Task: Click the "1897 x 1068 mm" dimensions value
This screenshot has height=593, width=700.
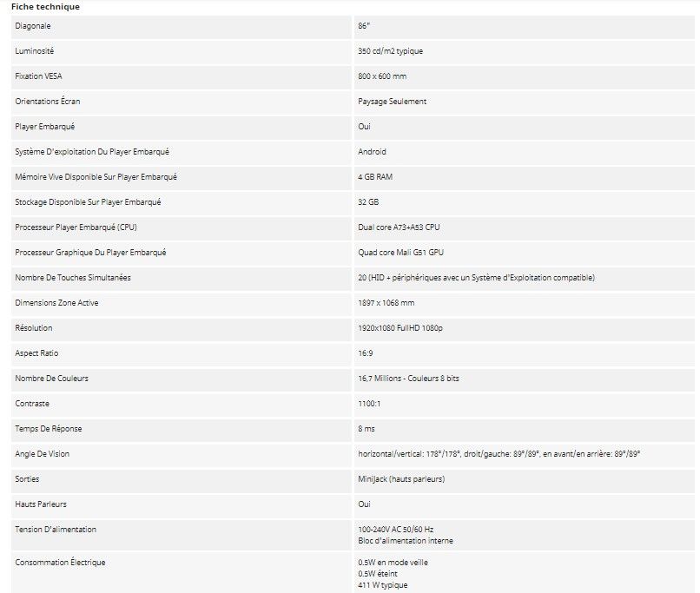Action: [x=386, y=303]
